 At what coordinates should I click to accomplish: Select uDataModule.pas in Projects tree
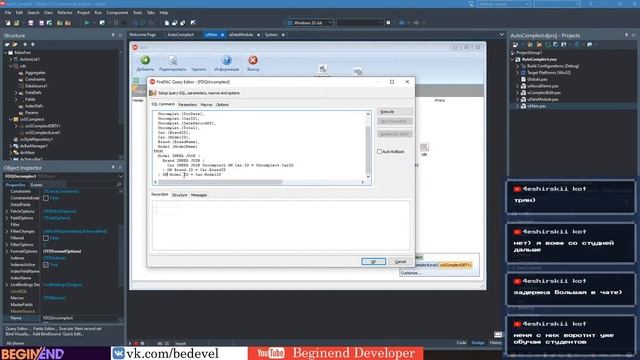click(x=542, y=99)
